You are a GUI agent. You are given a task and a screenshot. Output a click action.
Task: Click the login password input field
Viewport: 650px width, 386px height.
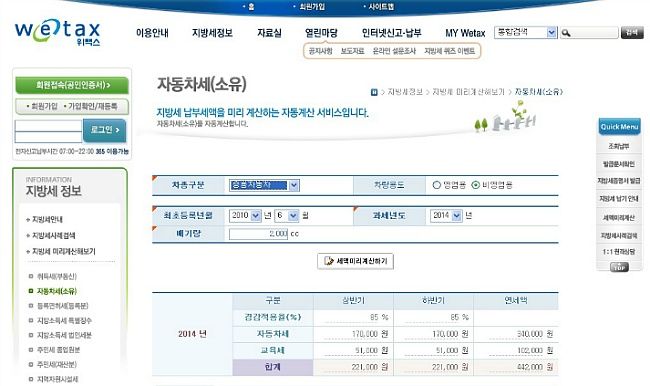pyautogui.click(x=49, y=137)
